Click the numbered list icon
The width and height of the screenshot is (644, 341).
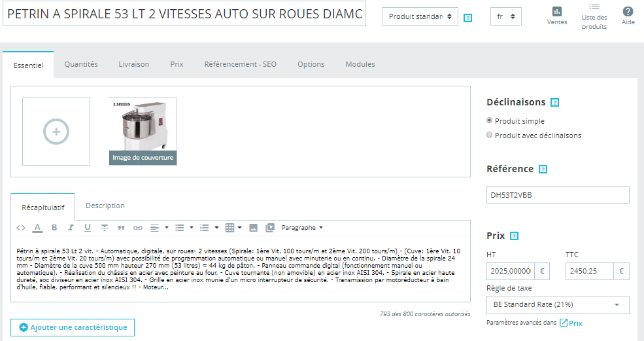205,228
